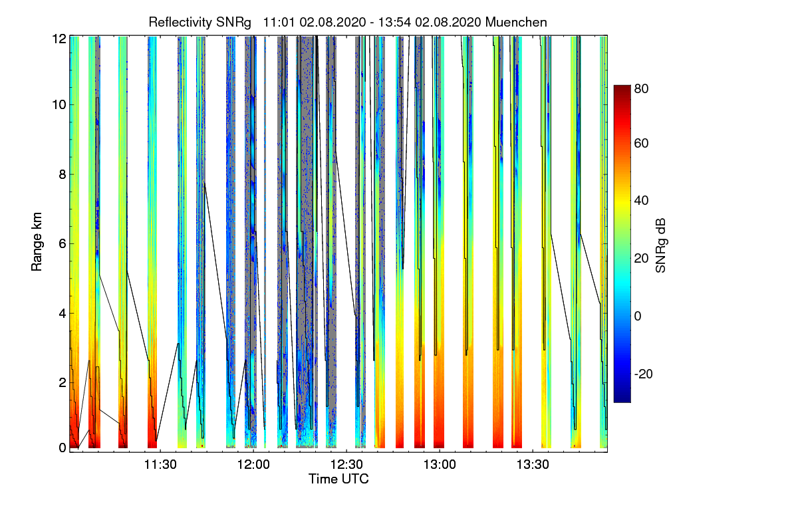Click the colorbar value 60

[x=642, y=143]
